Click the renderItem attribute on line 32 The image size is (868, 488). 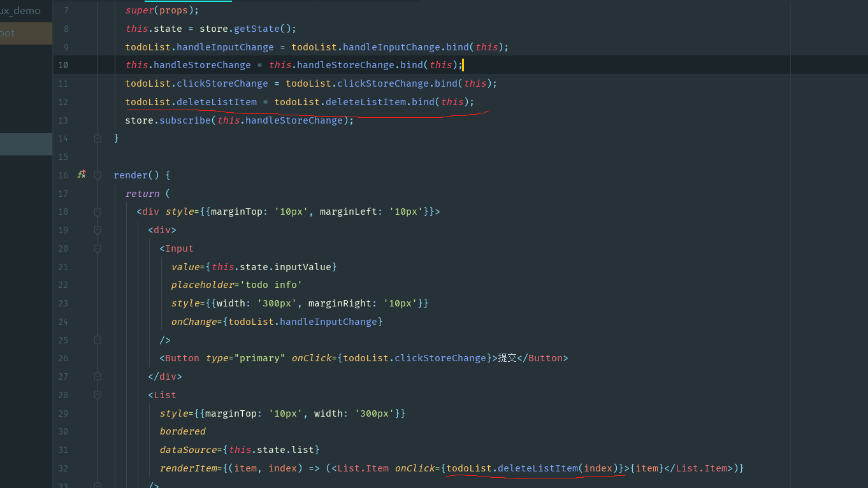188,468
